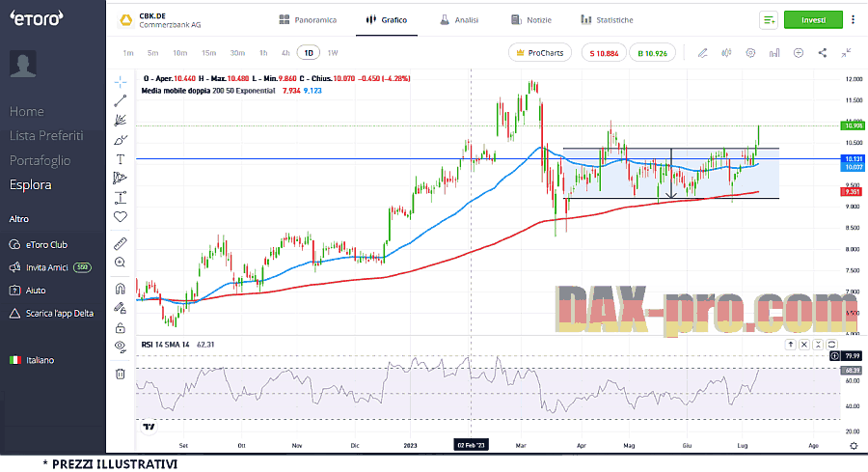Switch to the Analisi tab
Screen dimensions: 868x472
tap(459, 20)
